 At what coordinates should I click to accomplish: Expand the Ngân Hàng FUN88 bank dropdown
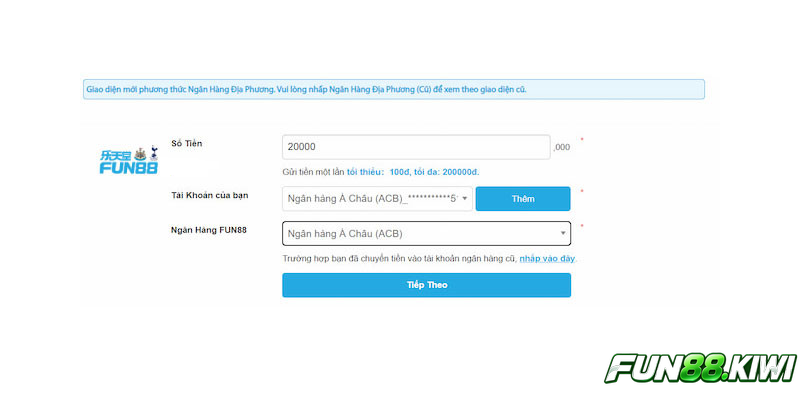click(427, 234)
